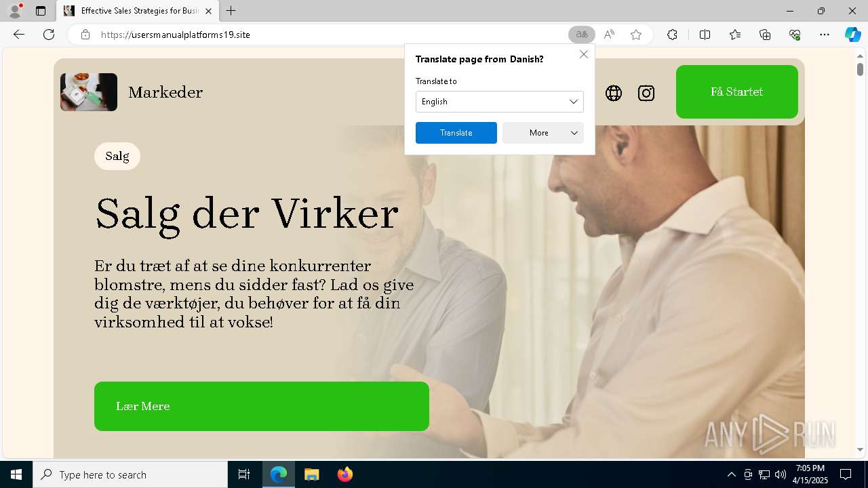Select the Effective Sales Strategies tab
The image size is (868, 488).
click(x=138, y=11)
